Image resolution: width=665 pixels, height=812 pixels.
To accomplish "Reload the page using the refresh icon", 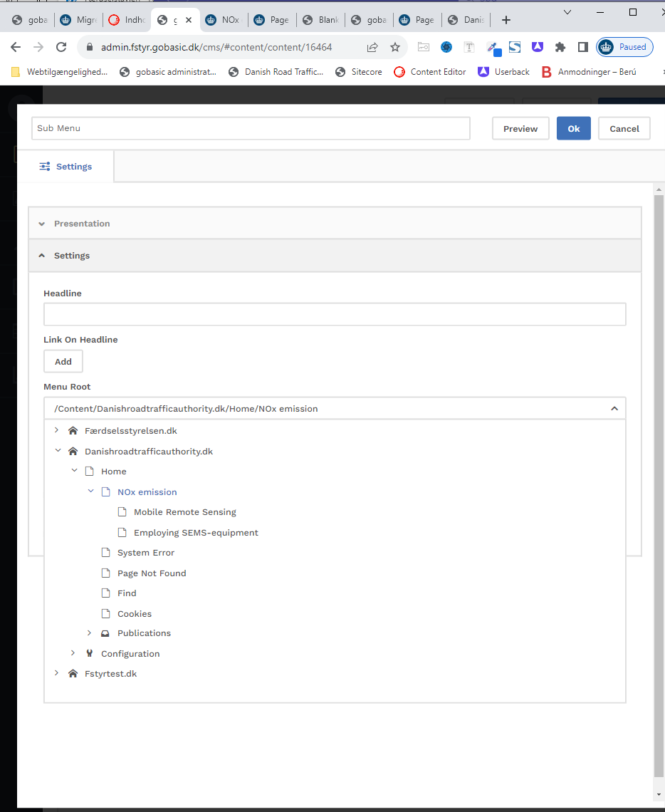I will pyautogui.click(x=61, y=47).
